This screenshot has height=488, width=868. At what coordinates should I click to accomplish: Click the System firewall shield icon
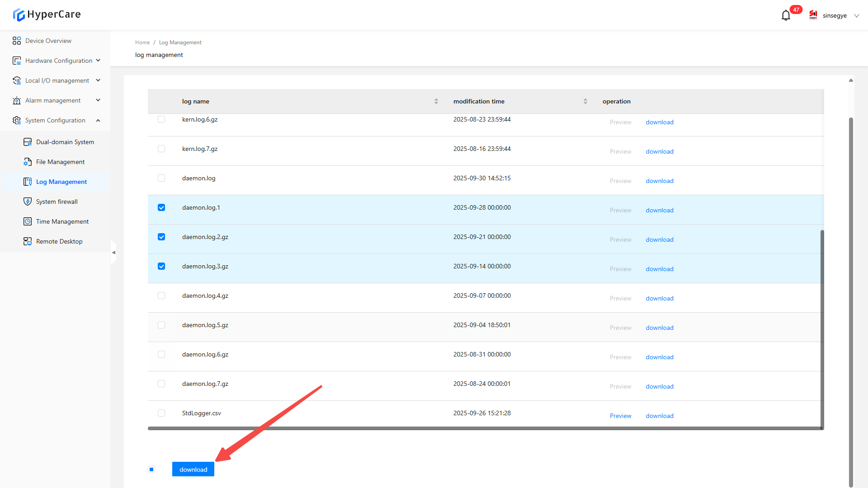[28, 202]
